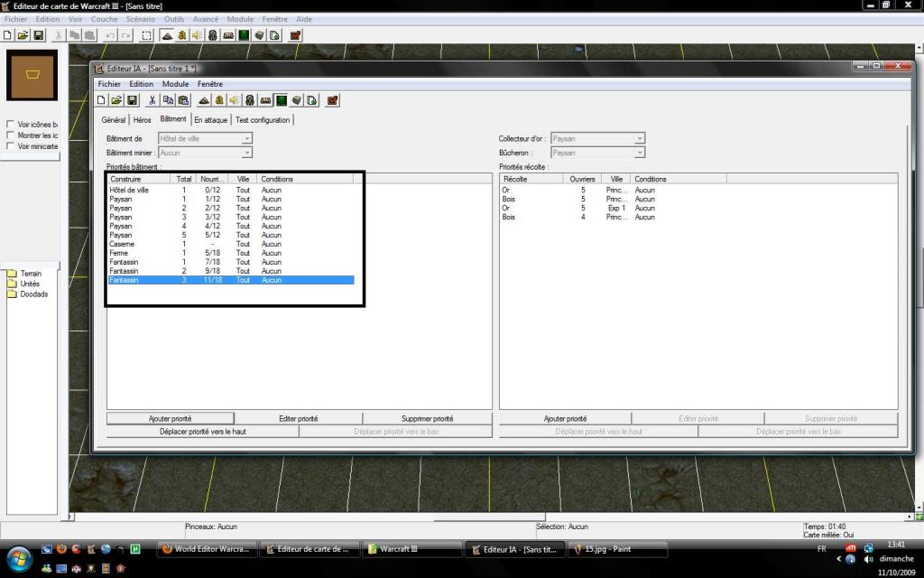This screenshot has width=924, height=578.
Task: Switch to the 'Test configuration' tab
Action: (263, 120)
